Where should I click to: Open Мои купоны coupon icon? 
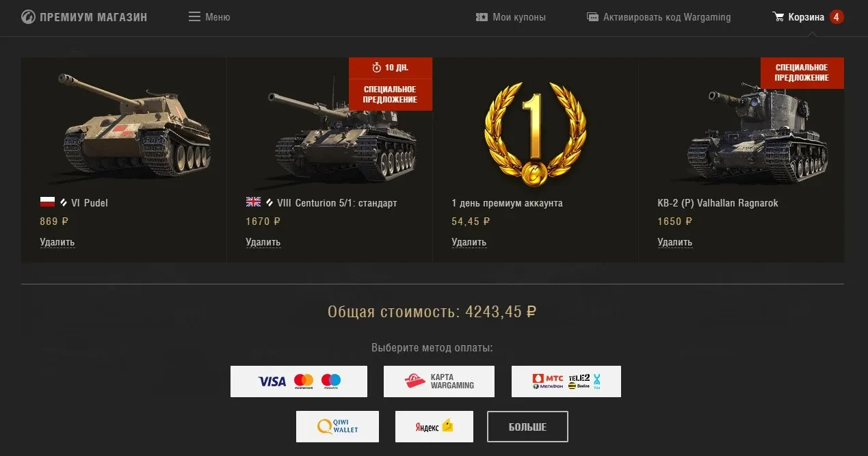pos(482,17)
